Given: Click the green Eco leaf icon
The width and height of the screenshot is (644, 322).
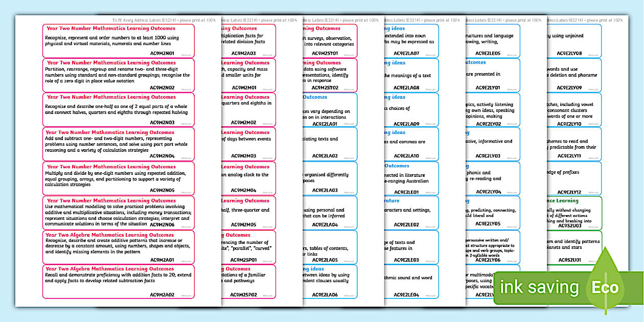Looking at the screenshot, I should pyautogui.click(x=606, y=287).
